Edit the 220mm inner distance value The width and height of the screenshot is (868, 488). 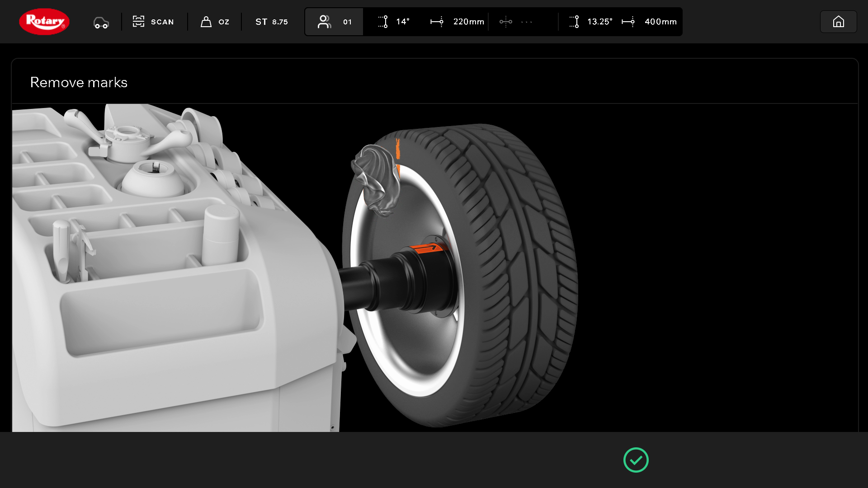(x=468, y=22)
